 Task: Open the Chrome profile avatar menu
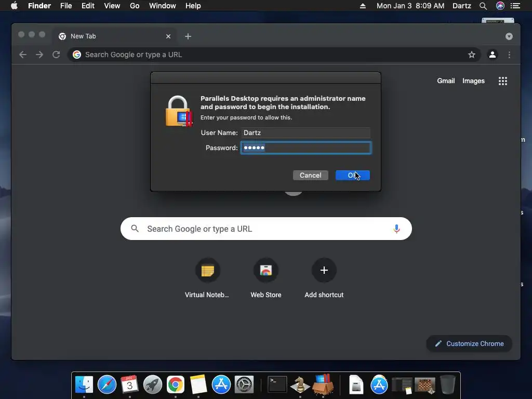pyautogui.click(x=493, y=55)
